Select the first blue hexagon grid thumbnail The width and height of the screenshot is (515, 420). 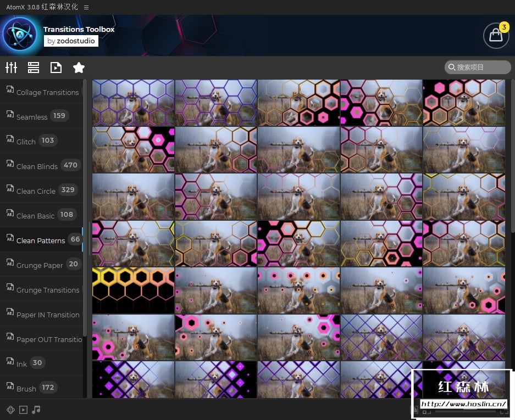pos(133,103)
